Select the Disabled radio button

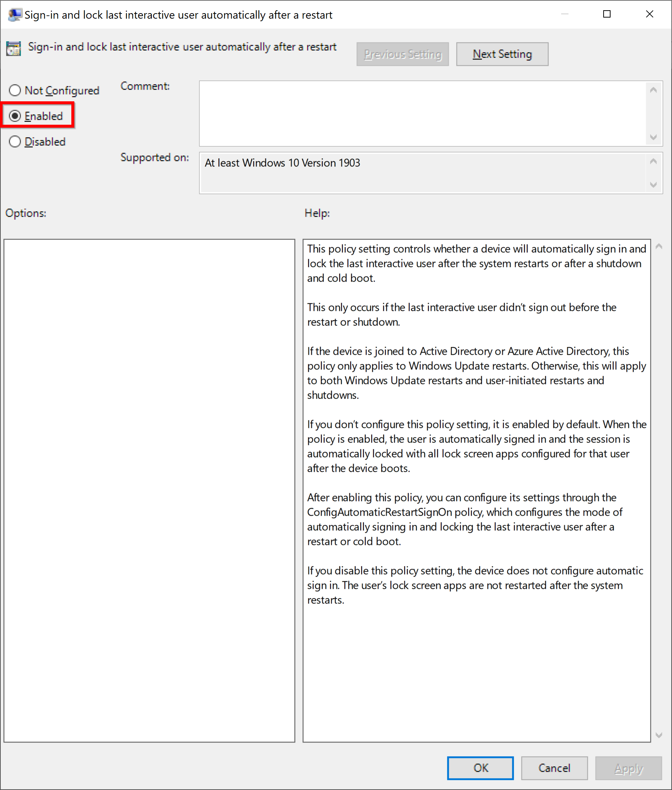tap(15, 141)
